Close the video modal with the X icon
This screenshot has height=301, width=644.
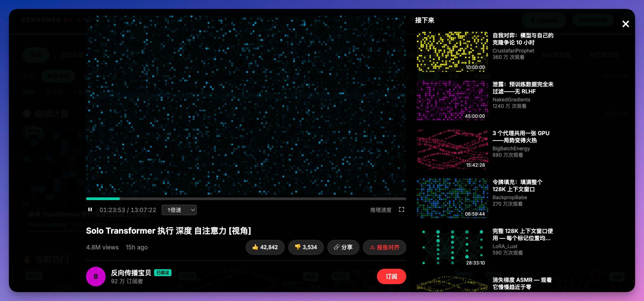click(625, 24)
